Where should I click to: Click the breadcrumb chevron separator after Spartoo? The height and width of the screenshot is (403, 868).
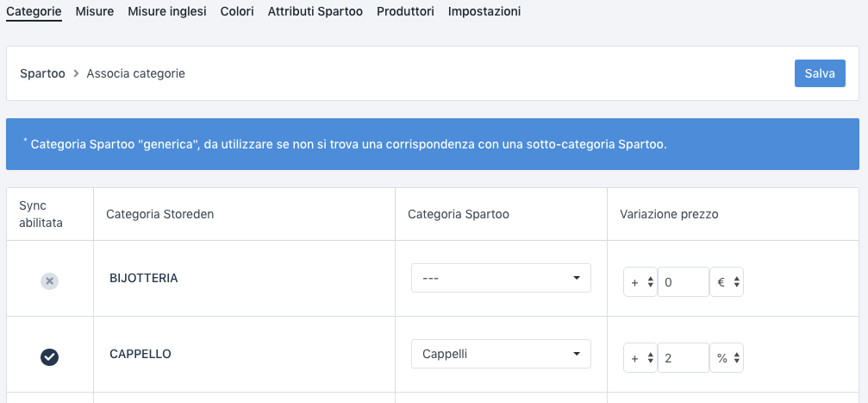pyautogui.click(x=76, y=74)
